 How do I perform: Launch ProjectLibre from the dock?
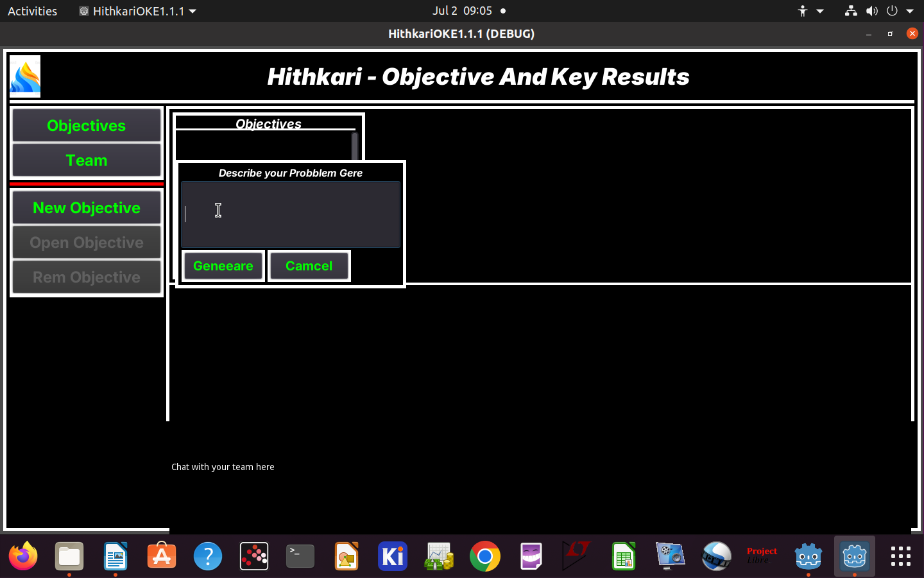pyautogui.click(x=762, y=556)
